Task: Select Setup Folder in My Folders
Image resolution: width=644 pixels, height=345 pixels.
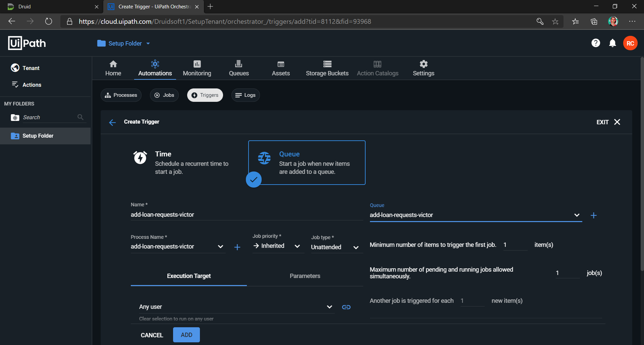Action: (45, 136)
